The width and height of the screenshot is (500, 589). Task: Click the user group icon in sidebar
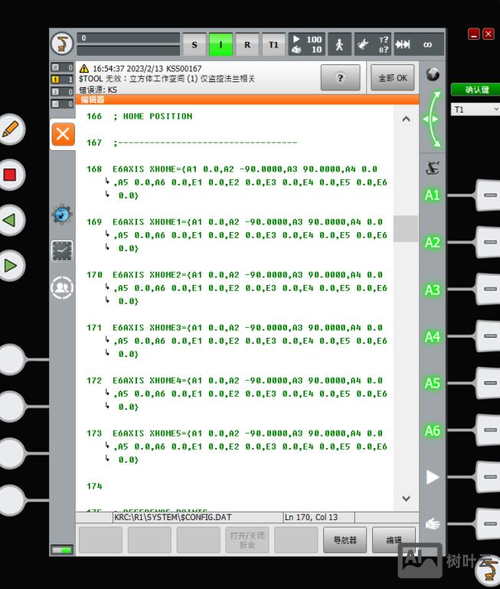[62, 288]
